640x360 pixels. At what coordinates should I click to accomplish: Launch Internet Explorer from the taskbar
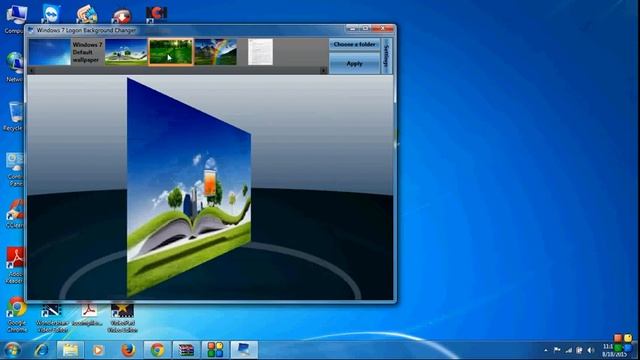(x=41, y=350)
